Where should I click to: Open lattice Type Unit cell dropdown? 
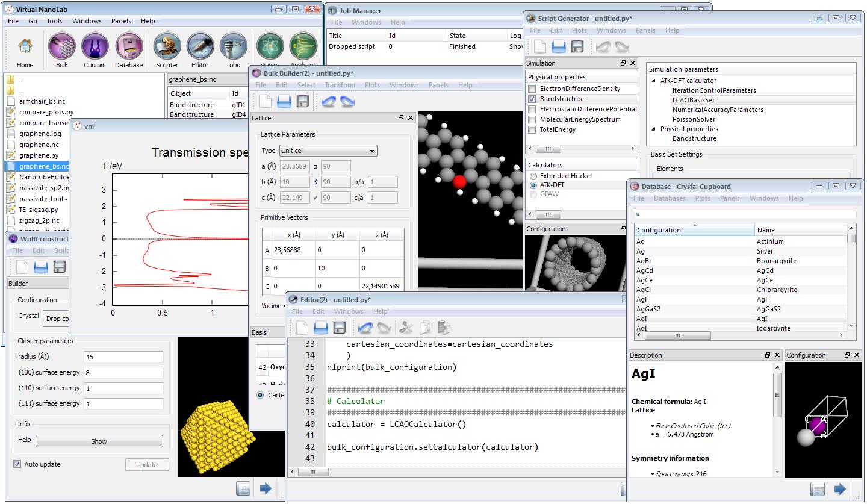click(328, 151)
